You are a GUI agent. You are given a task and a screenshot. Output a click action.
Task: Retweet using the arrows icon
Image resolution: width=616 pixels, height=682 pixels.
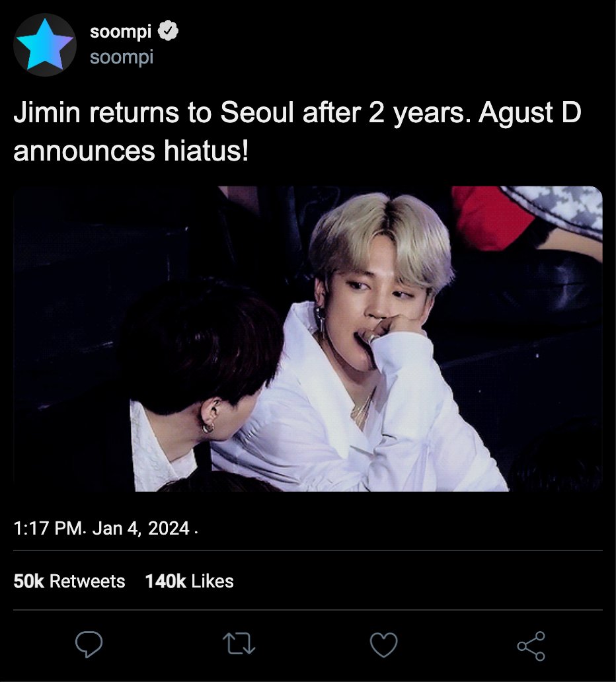239,644
